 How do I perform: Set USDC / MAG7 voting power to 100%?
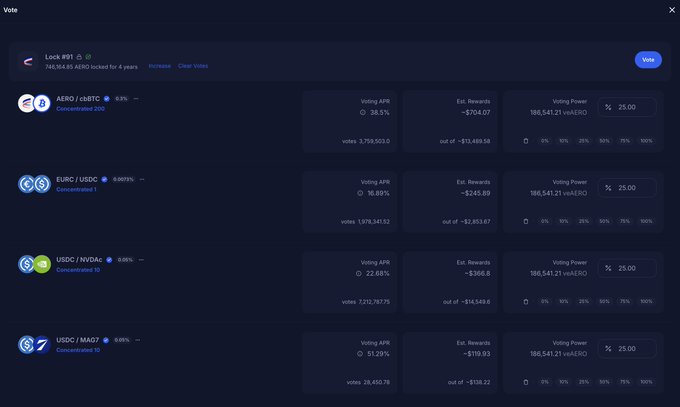point(646,382)
